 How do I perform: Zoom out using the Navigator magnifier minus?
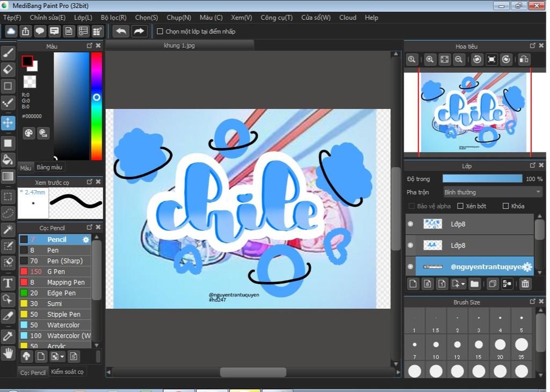(459, 59)
